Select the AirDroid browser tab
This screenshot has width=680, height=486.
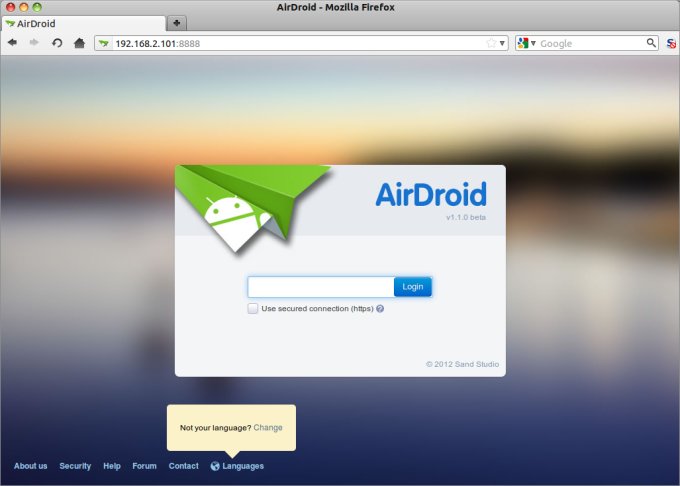pyautogui.click(x=80, y=22)
